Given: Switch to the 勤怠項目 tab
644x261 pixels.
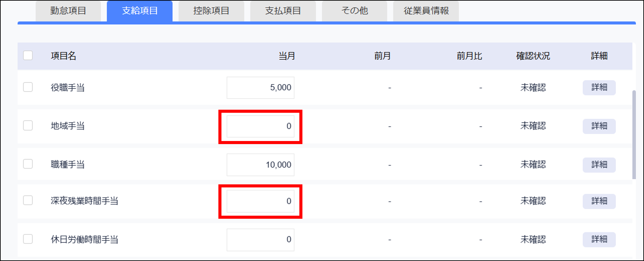Looking at the screenshot, I should coord(68,11).
